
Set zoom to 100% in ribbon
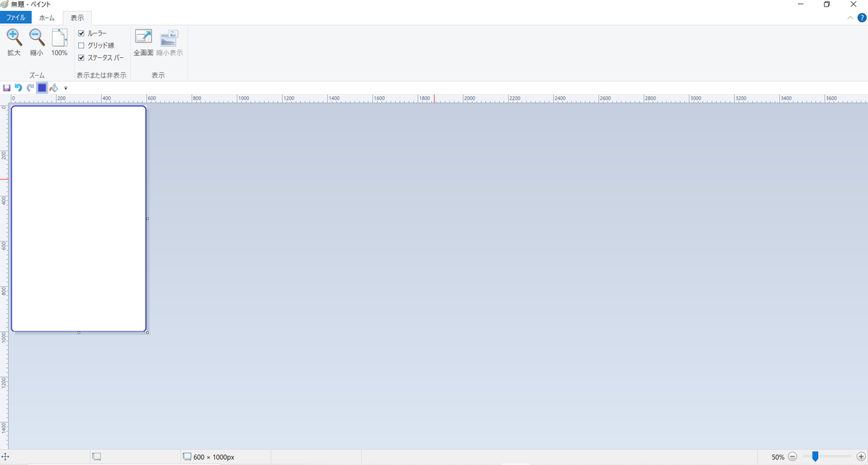59,43
